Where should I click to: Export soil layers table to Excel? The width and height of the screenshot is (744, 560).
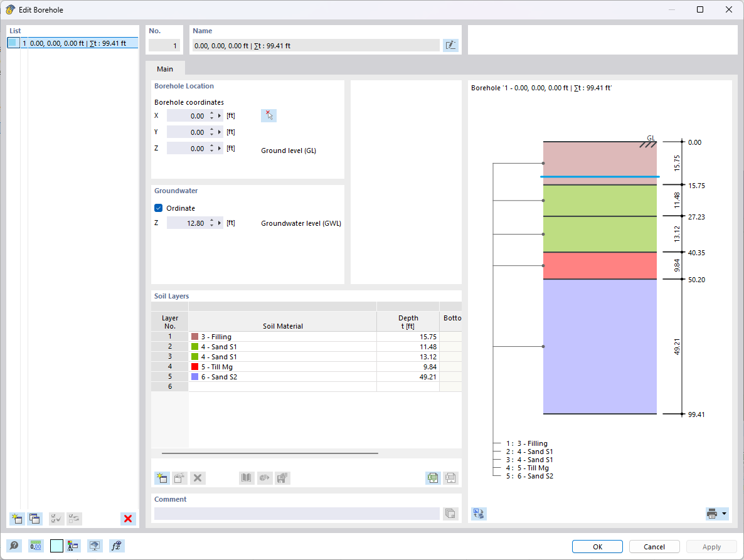pyautogui.click(x=433, y=478)
